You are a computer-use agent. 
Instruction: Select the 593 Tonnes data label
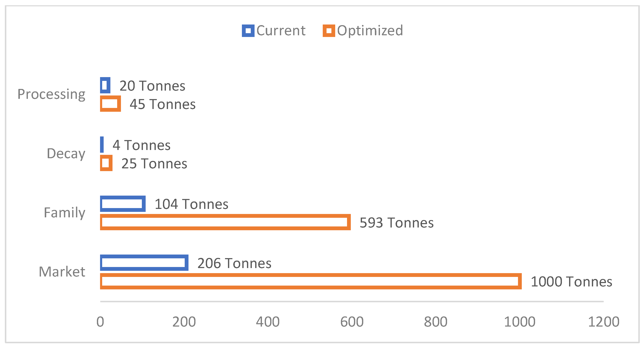click(396, 223)
